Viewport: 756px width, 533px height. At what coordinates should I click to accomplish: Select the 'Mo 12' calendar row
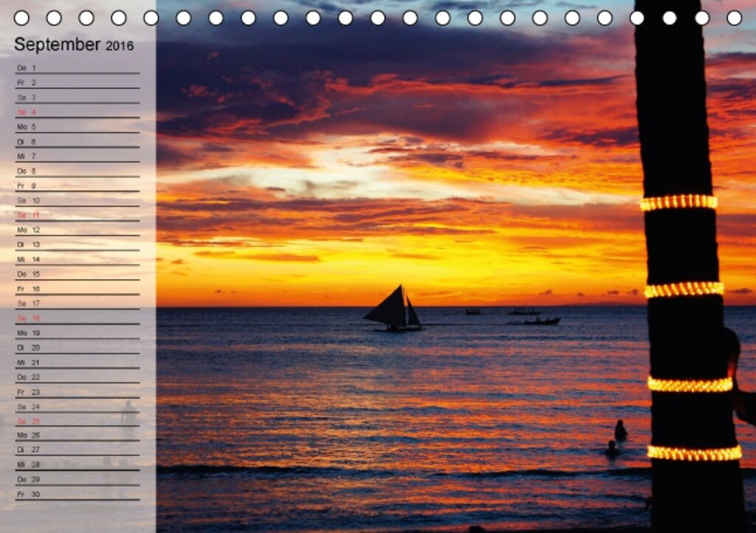click(x=77, y=230)
